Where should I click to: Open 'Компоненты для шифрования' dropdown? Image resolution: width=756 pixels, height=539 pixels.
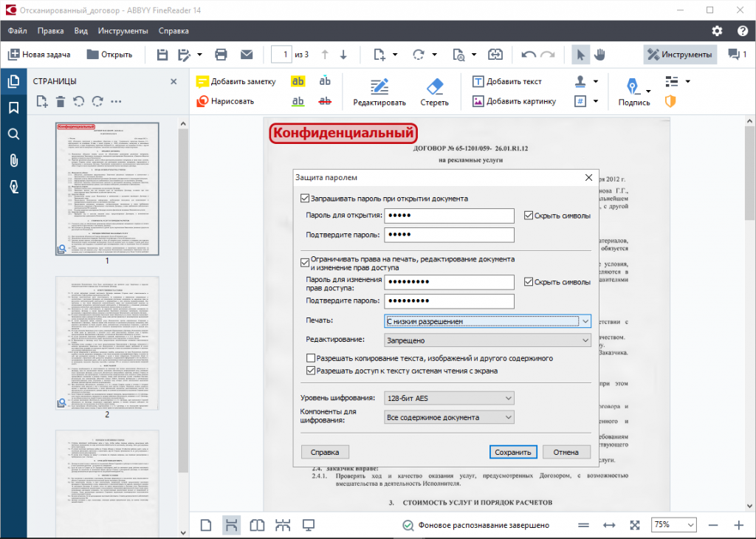[449, 417]
